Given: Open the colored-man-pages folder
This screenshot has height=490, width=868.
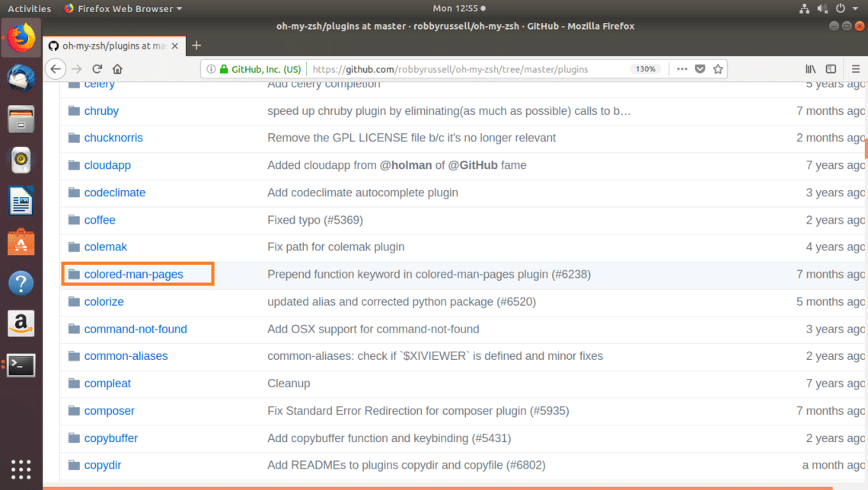Looking at the screenshot, I should (x=133, y=274).
